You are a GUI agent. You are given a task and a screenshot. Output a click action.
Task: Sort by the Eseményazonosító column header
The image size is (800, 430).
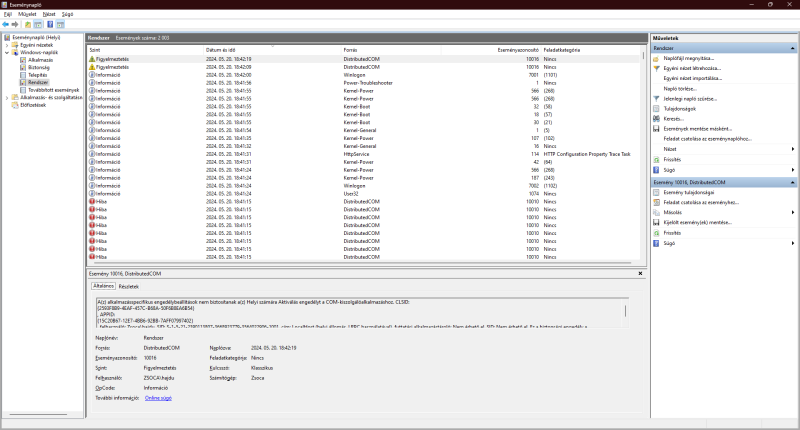pos(491,50)
